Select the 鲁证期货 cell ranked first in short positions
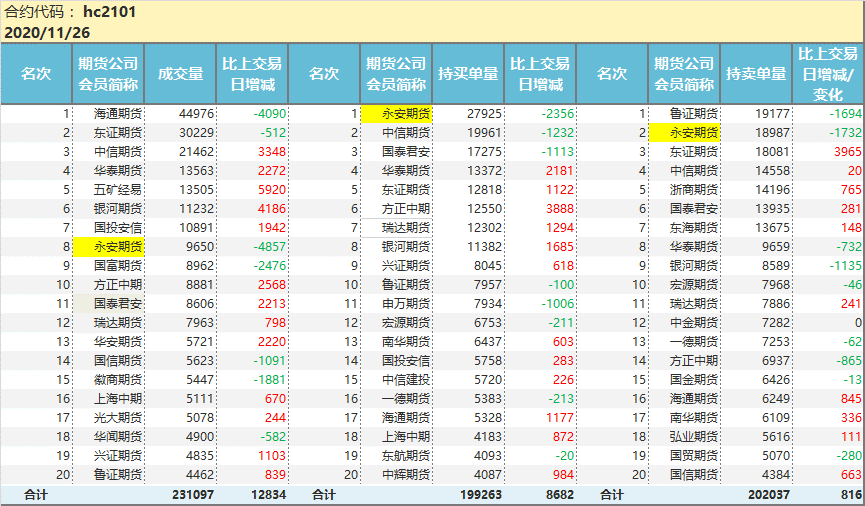Image resolution: width=865 pixels, height=506 pixels. (x=685, y=114)
